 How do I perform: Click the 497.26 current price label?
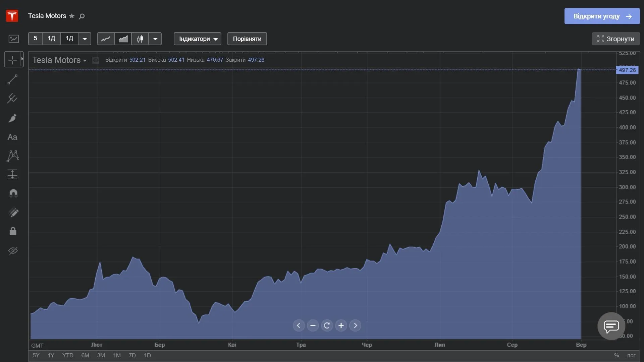pos(627,70)
